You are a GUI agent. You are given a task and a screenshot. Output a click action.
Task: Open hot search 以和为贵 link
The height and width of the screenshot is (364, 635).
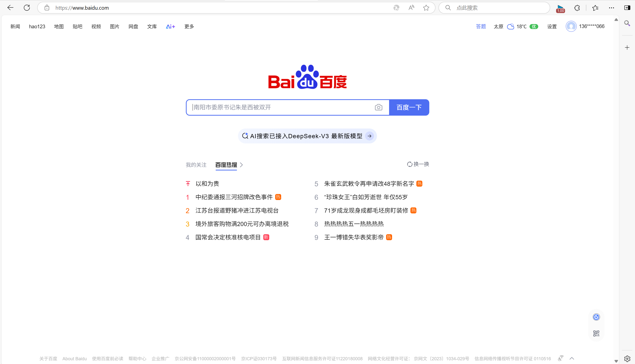[x=207, y=184]
